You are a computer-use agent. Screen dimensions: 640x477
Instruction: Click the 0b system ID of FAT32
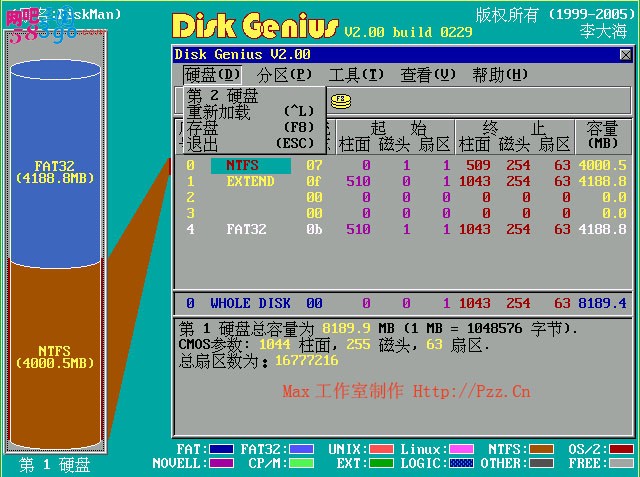314,229
